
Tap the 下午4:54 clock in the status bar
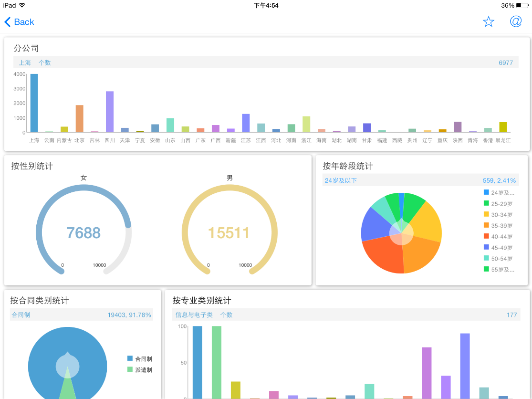(x=266, y=5)
